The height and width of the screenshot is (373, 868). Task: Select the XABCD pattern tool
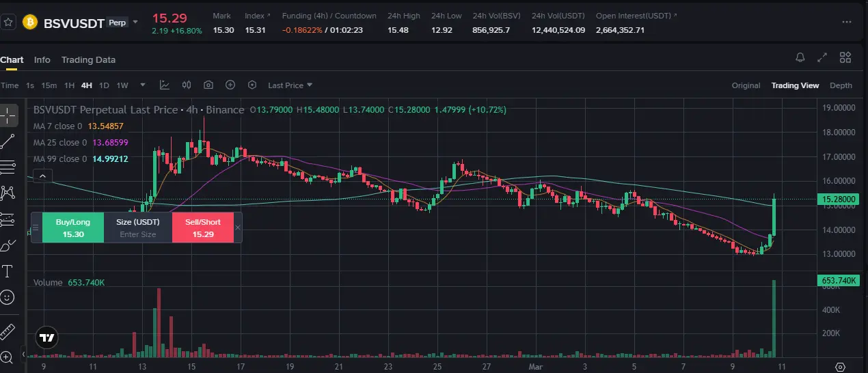[8, 193]
